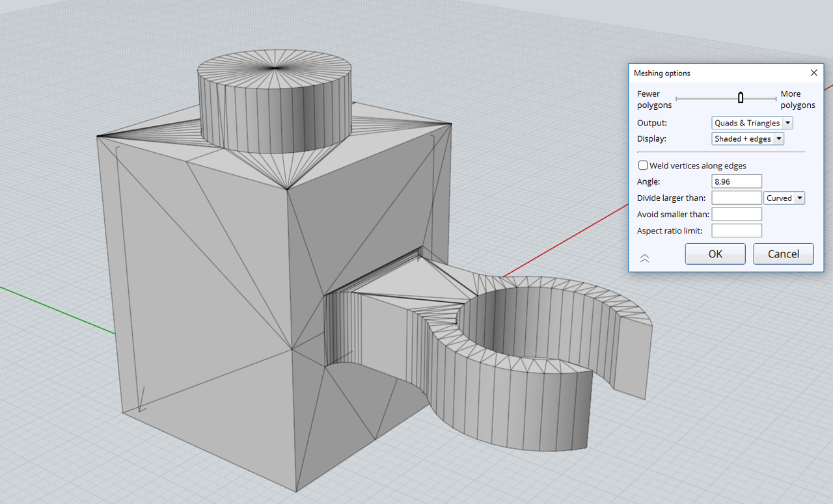
Task: Click the Avoid smaller than field
Action: coord(737,214)
